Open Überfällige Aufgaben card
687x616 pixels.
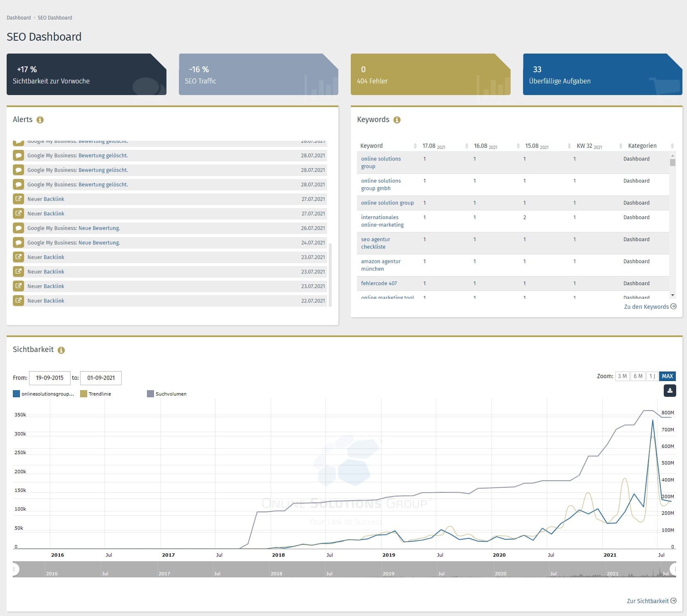click(602, 74)
